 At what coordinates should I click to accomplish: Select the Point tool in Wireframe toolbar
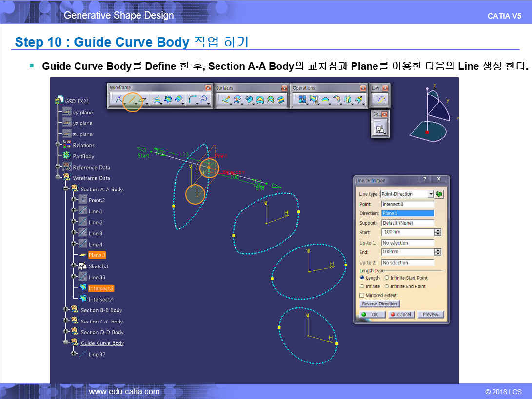pyautogui.click(x=118, y=100)
